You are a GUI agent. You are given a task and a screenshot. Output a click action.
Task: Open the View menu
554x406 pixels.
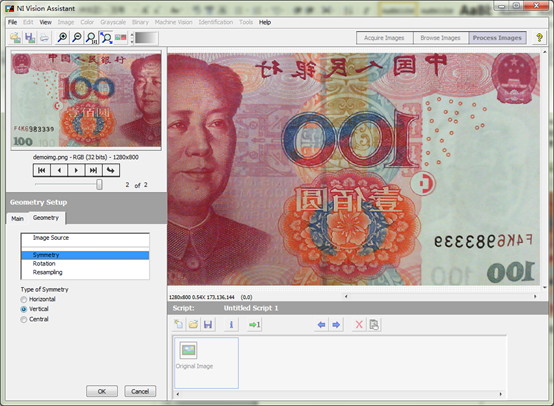(x=45, y=22)
